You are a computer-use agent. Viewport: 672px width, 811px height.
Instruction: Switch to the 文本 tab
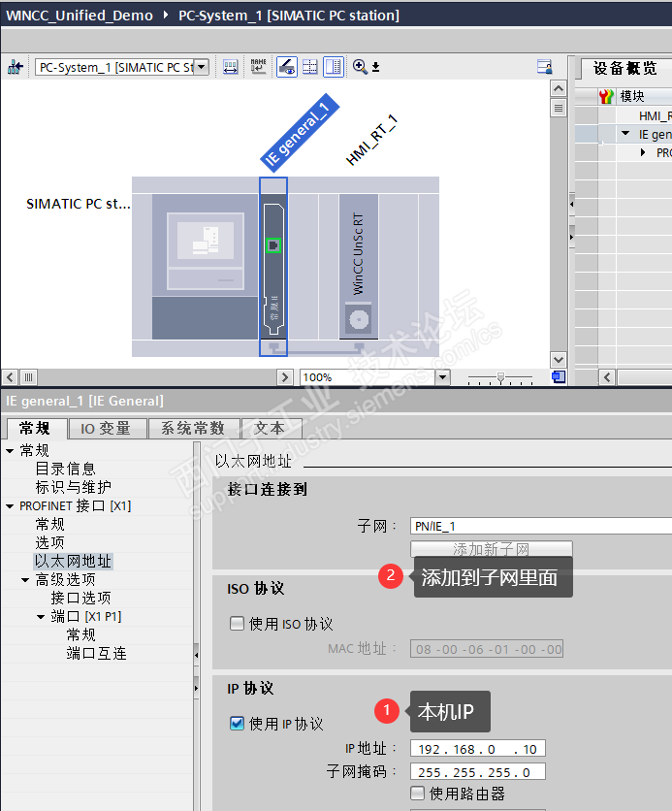270,428
